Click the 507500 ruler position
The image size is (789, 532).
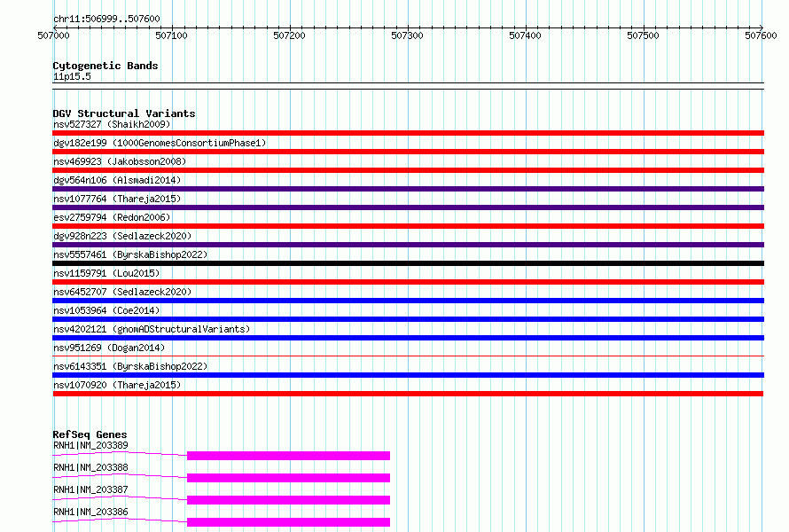643,35
